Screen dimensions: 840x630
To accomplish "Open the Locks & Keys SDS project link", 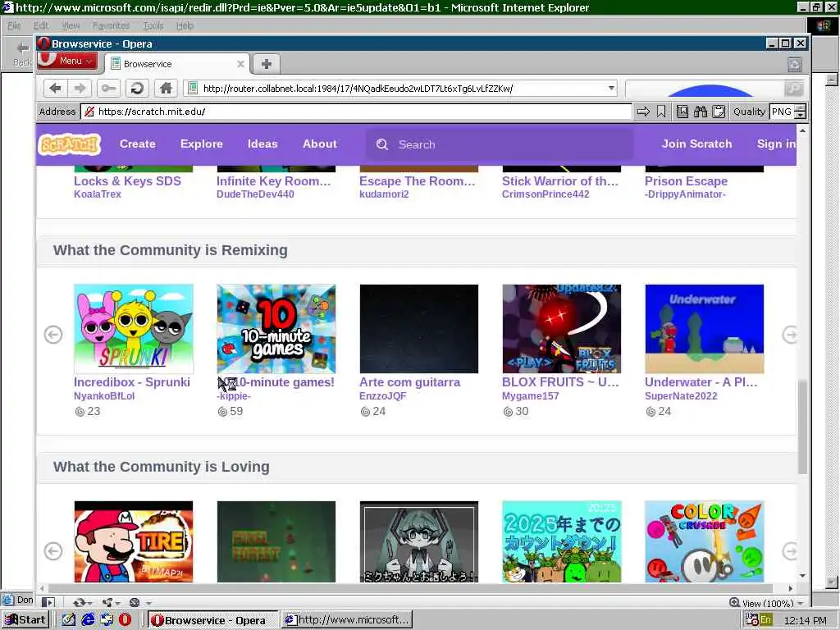I will pos(127,181).
